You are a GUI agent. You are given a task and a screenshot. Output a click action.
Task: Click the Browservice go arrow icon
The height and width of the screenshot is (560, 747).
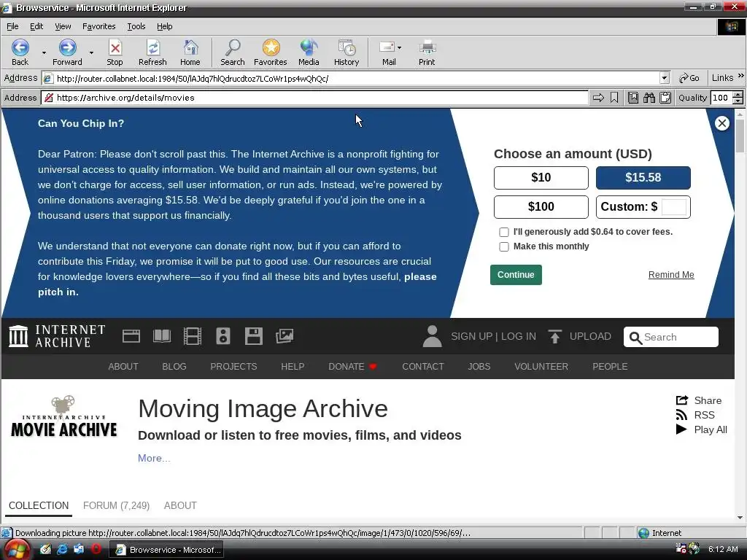point(598,98)
